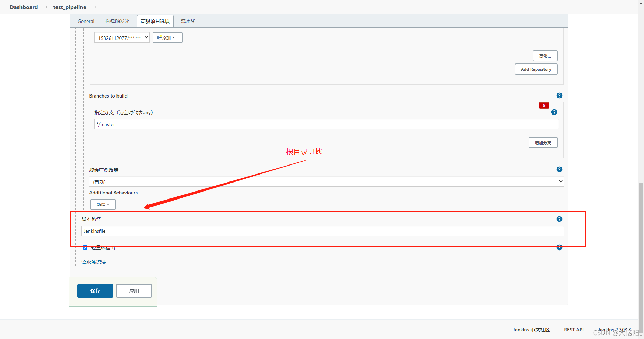Focus the */master branch input field

click(x=327, y=124)
